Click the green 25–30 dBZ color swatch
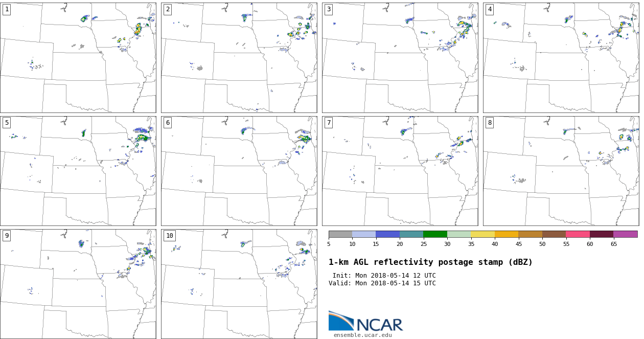 point(435,234)
